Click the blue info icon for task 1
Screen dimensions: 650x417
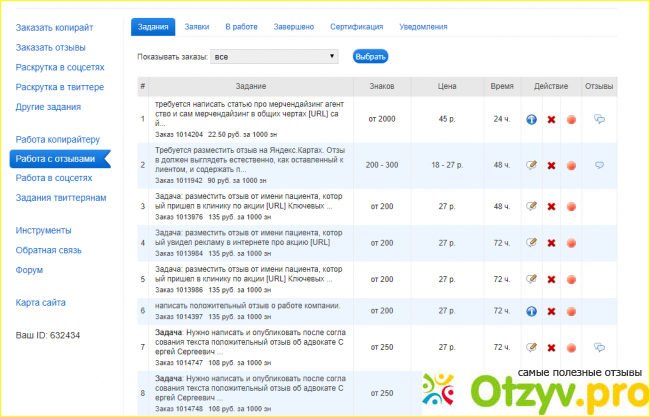[x=532, y=119]
